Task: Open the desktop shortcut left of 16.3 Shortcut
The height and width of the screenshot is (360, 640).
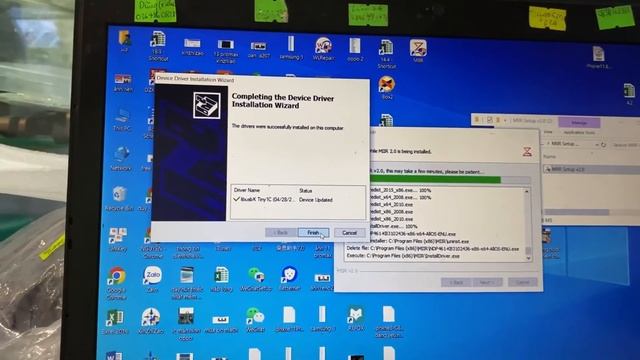Action: pyautogui.click(x=124, y=41)
